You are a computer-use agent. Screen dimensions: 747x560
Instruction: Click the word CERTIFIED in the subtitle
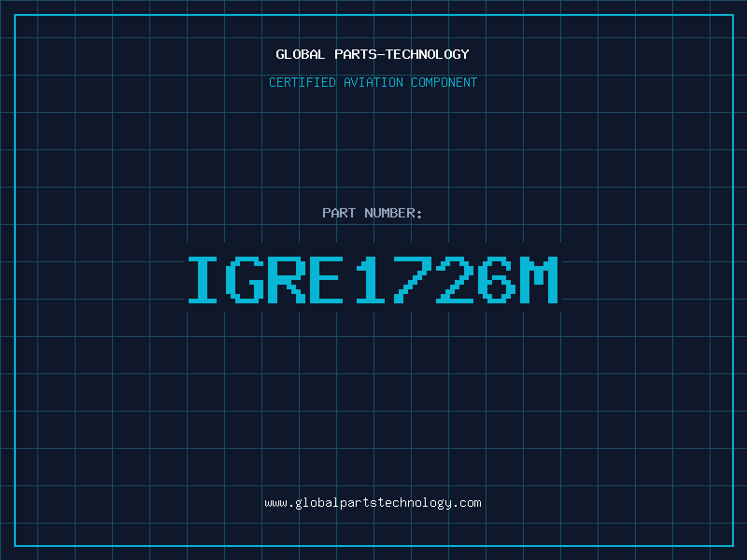(303, 83)
